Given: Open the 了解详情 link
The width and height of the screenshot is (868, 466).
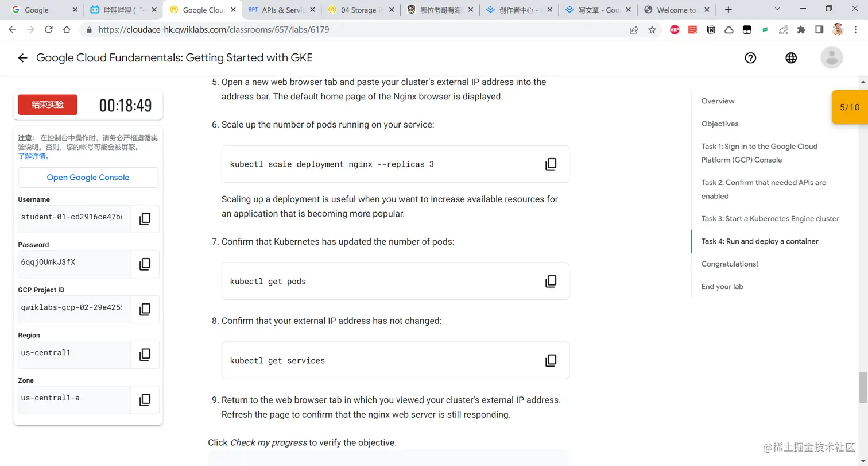Looking at the screenshot, I should click(33, 156).
